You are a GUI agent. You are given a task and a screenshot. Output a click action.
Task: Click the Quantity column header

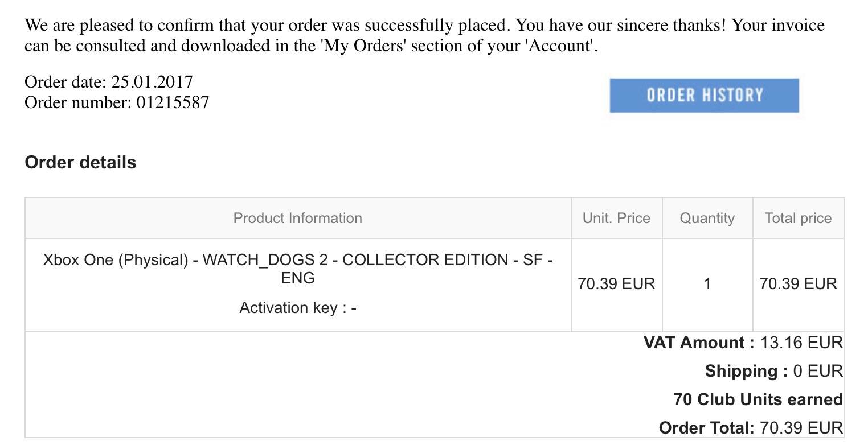pyautogui.click(x=707, y=218)
